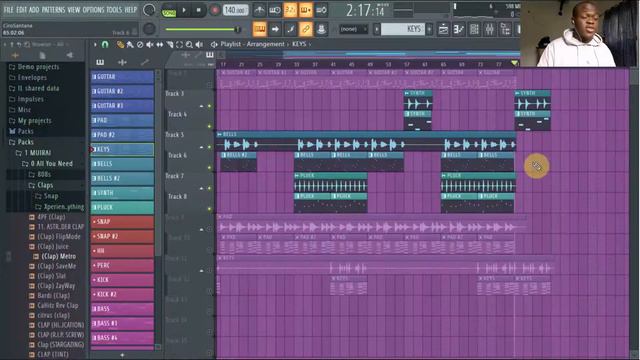This screenshot has height=360, width=640.
Task: Expand the 808s folder
Action: click(40, 175)
